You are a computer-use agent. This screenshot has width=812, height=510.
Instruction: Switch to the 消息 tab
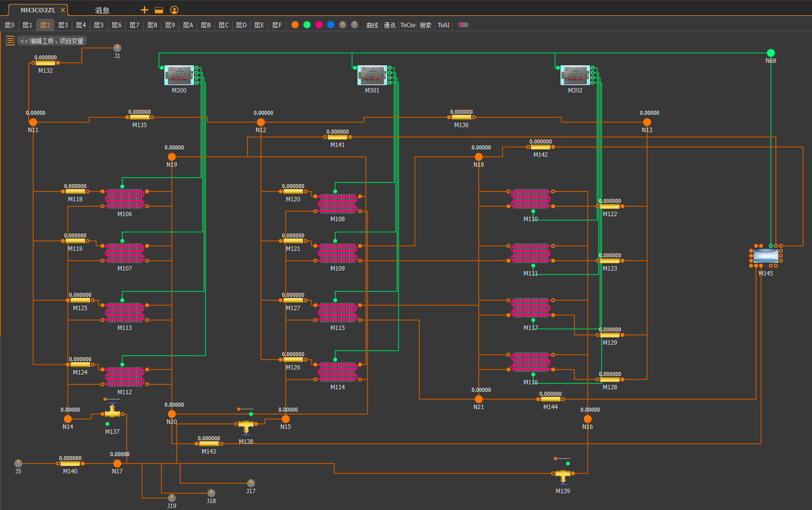tap(102, 10)
